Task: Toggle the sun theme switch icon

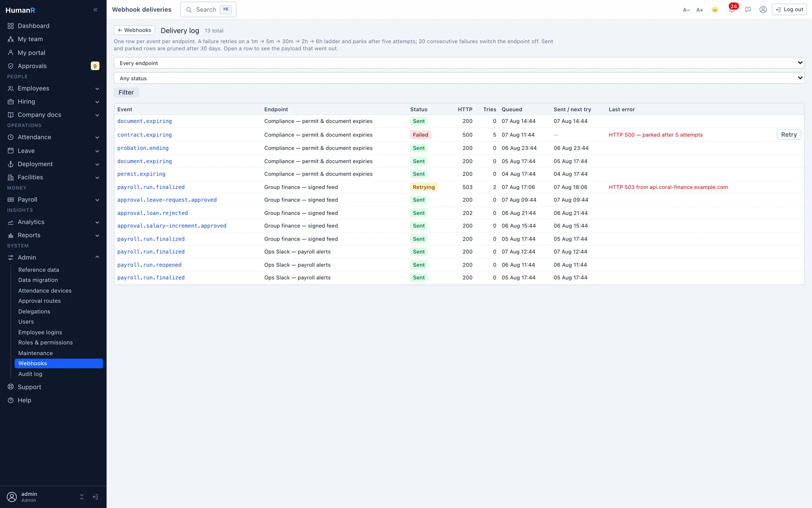Action: pos(715,10)
